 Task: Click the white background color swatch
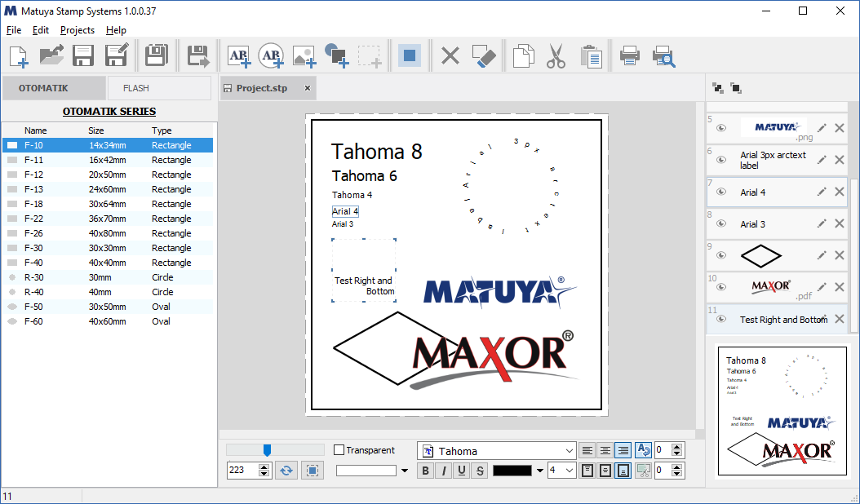click(366, 470)
